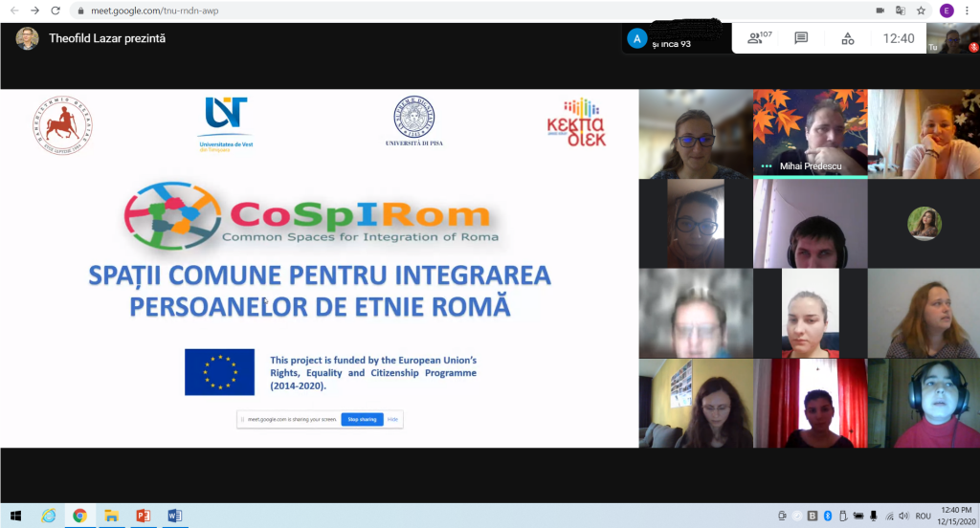The width and height of the screenshot is (980, 528).
Task: Open the Wi-Fi network tray icon
Action: pos(889,516)
